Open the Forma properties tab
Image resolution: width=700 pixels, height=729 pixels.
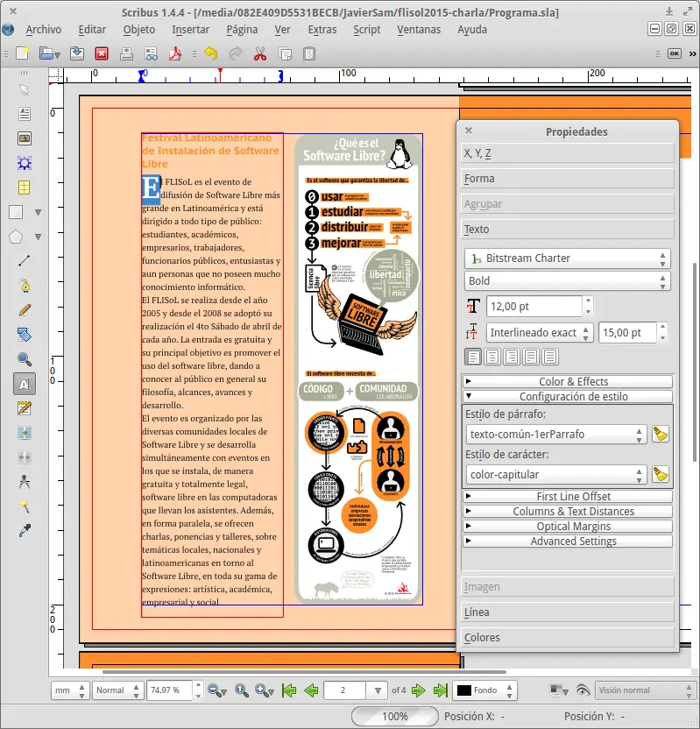tap(568, 178)
